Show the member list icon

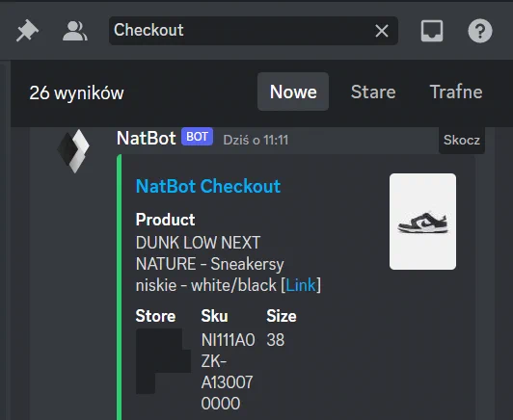pyautogui.click(x=75, y=31)
